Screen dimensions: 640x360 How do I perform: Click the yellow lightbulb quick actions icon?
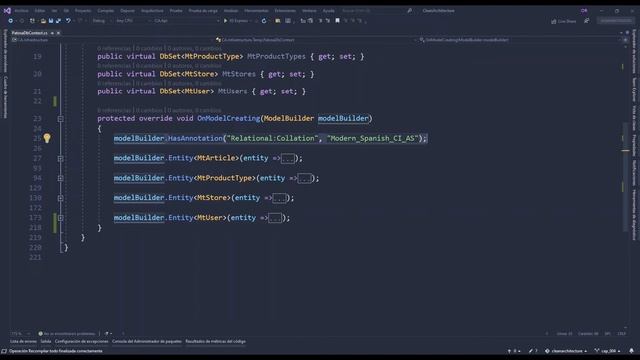(47, 138)
